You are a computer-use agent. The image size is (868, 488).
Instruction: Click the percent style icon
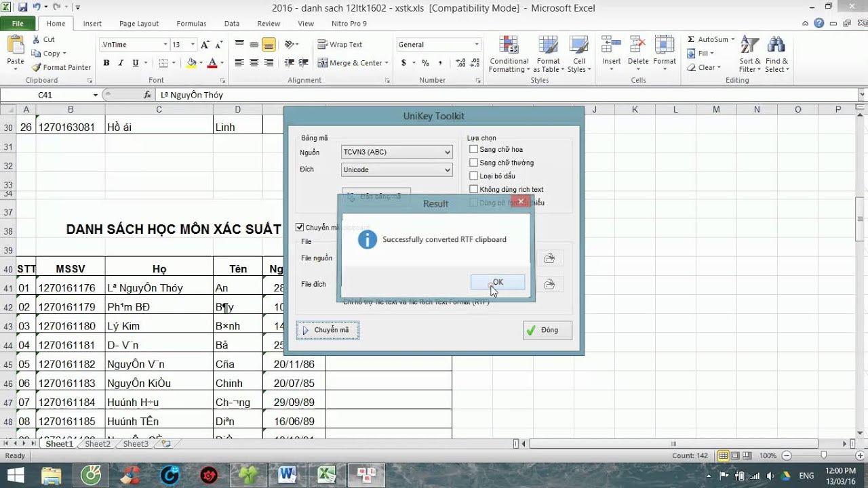pyautogui.click(x=425, y=63)
